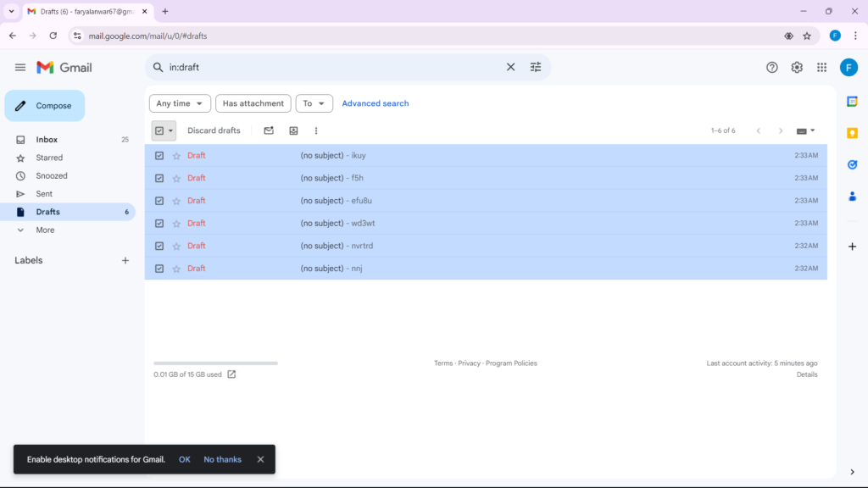Deselect the select-all checkbox
Screen dimensions: 868x488
click(159, 130)
